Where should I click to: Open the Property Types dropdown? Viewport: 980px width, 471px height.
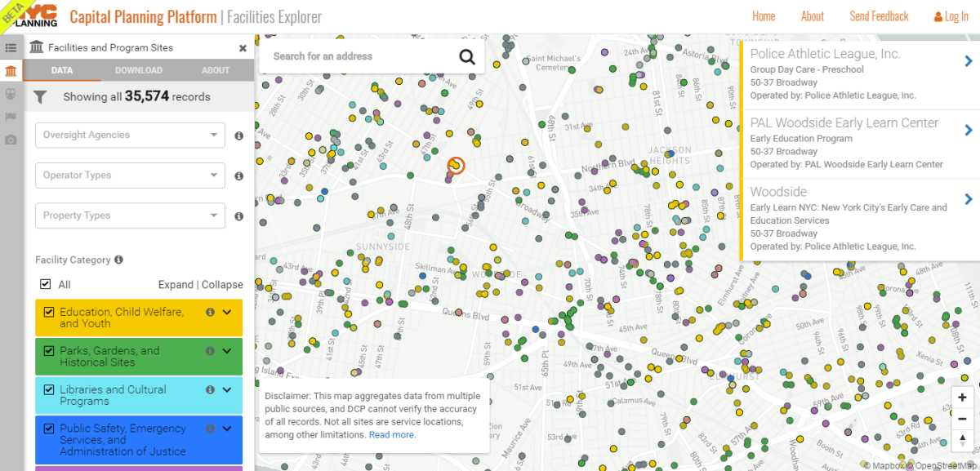(x=131, y=216)
